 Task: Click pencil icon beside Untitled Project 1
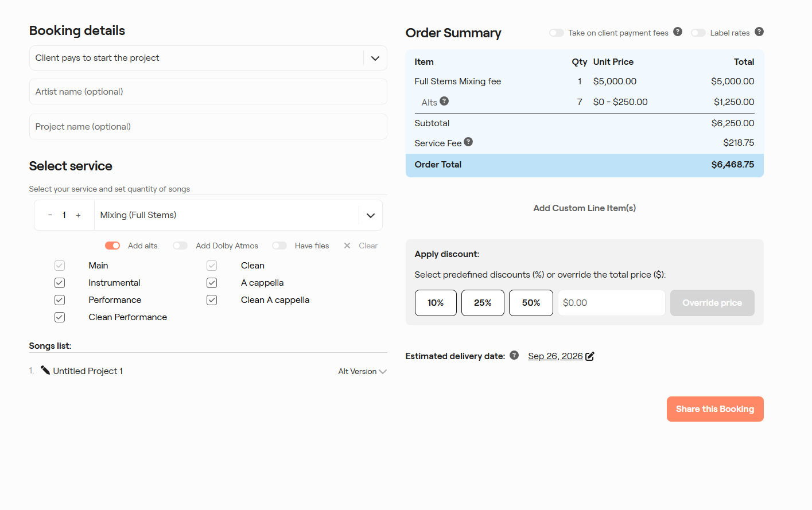[x=45, y=370]
